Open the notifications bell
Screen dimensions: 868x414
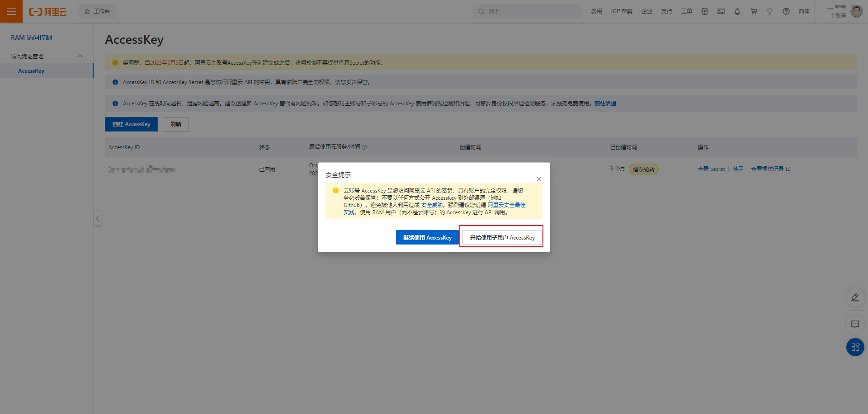[x=737, y=11]
